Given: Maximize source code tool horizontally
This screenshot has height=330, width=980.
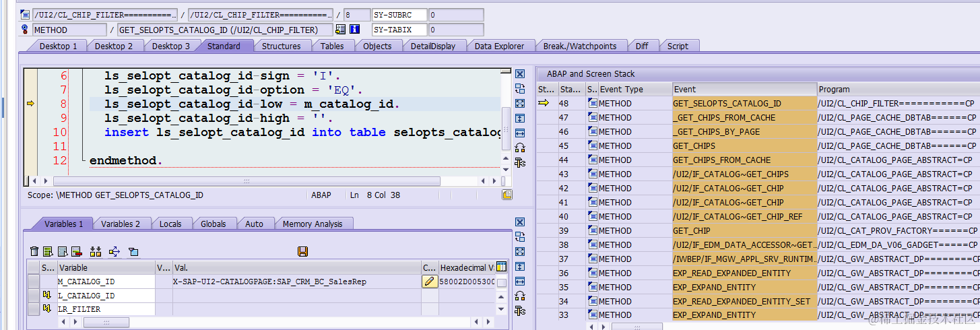Looking at the screenshot, I should coord(520,133).
